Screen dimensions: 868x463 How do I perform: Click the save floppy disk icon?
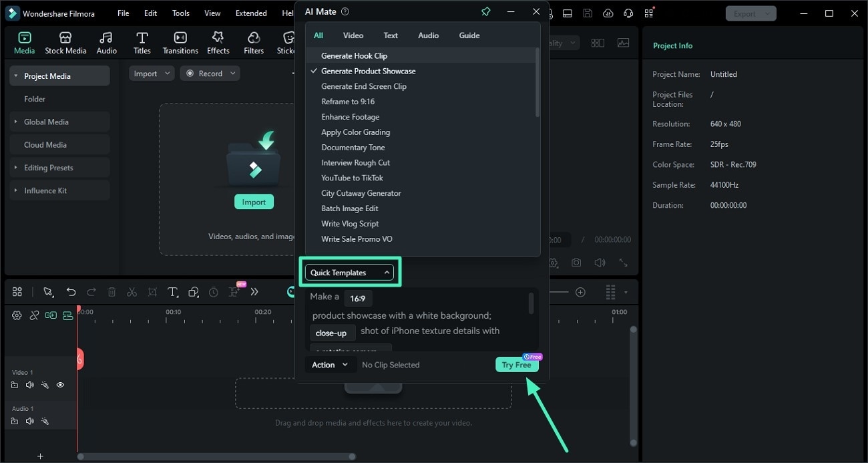pos(588,13)
